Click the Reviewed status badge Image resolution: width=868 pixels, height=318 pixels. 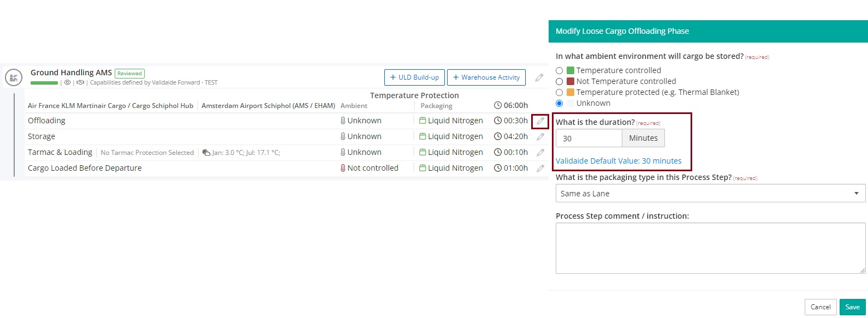click(x=129, y=73)
